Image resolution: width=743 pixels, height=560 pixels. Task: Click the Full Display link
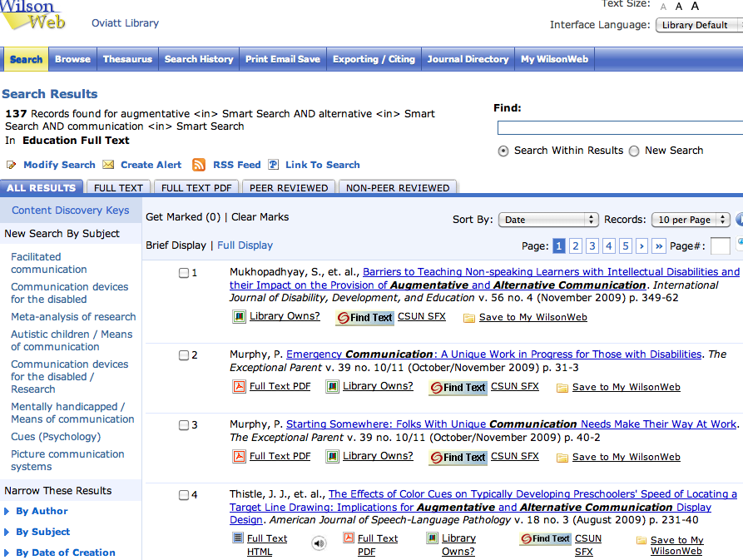[245, 245]
